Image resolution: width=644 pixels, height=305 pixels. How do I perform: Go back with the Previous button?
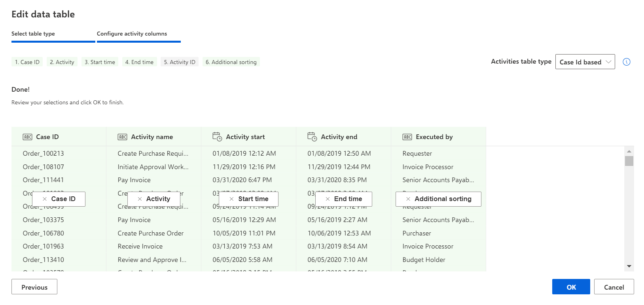34,287
